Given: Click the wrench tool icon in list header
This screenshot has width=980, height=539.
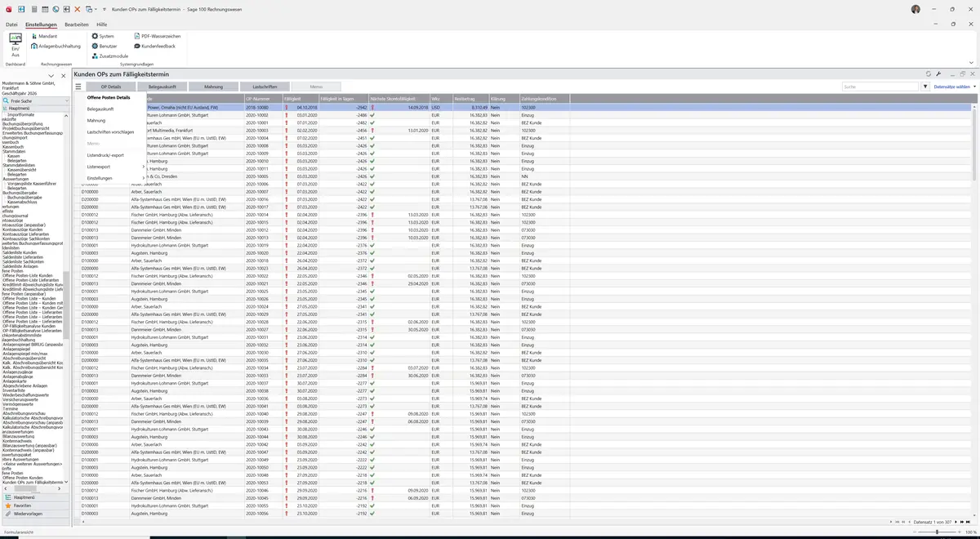Looking at the screenshot, I should [939, 73].
